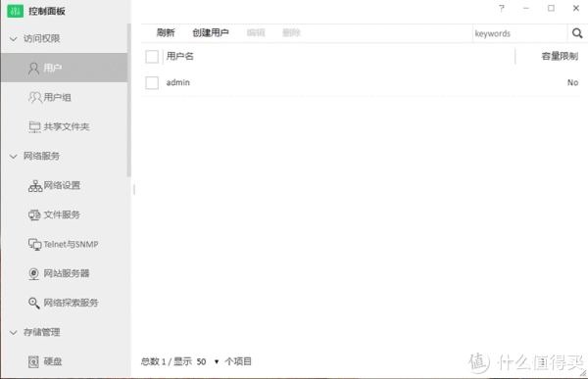The height and width of the screenshot is (379, 588).
Task: Click the network discovery magnifier icon
Action: coord(33,303)
